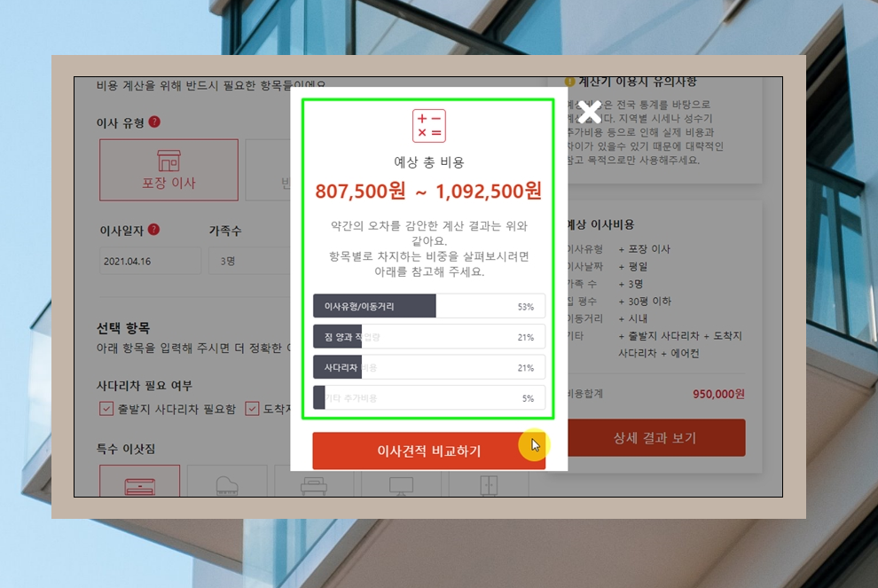Click the 사다리차 비용 21% bar
The width and height of the screenshot is (878, 588).
(429, 367)
